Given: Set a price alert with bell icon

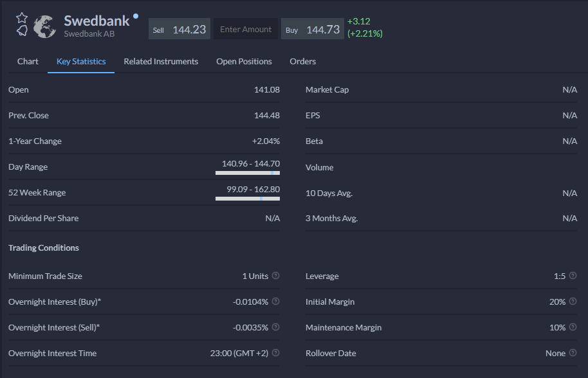Looking at the screenshot, I should tap(22, 30).
